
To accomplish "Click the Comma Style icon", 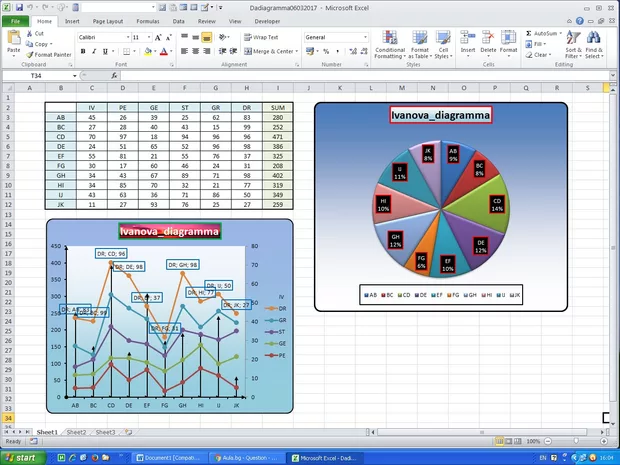I will coord(337,51).
